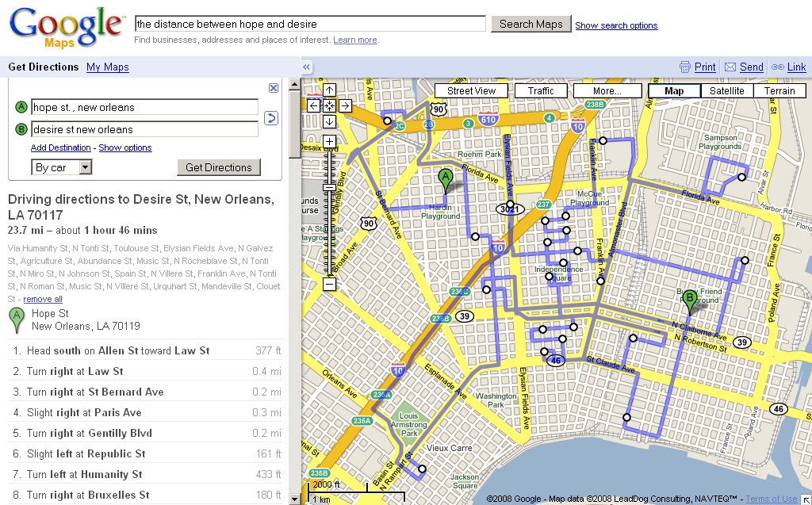The height and width of the screenshot is (505, 812).
Task: Click Show options link
Action: (125, 147)
